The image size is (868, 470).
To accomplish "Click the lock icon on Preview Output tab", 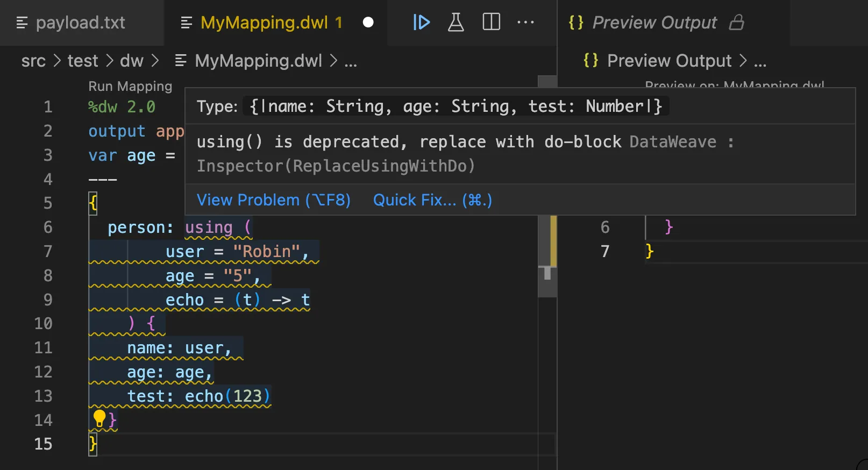I will click(x=737, y=23).
